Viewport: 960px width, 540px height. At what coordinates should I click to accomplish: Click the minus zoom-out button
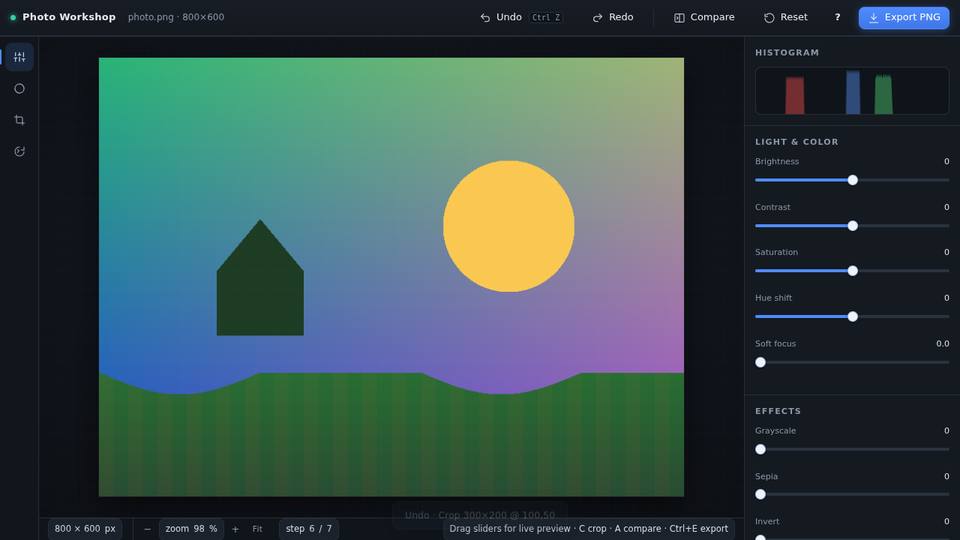point(147,529)
